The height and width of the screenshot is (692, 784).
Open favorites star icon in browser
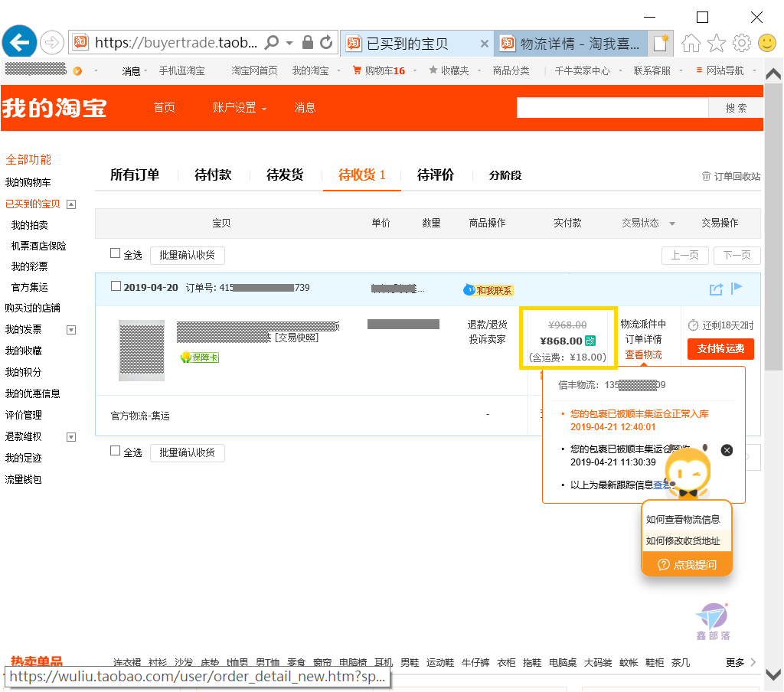[x=717, y=44]
